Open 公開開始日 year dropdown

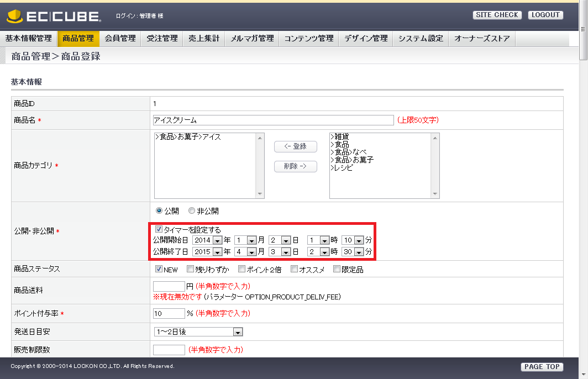click(207, 240)
